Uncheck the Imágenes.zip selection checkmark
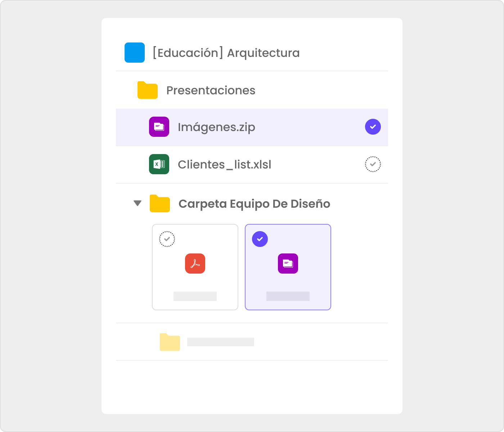 373,127
